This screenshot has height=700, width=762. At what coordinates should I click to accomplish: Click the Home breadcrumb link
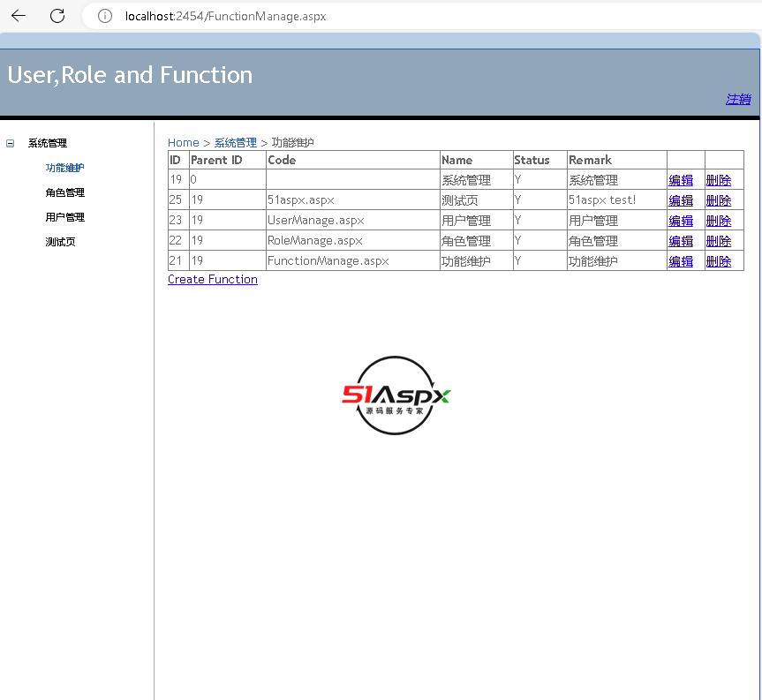click(183, 142)
